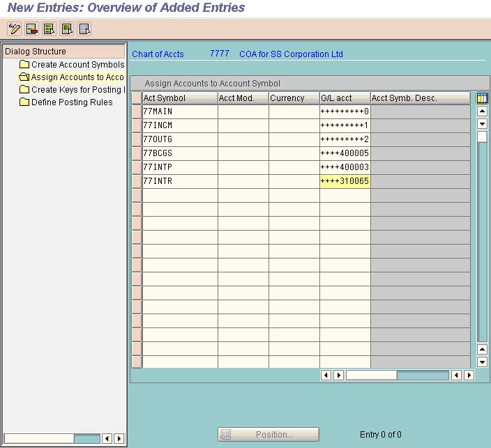Click the Dialog Structure header
Viewport: 491px width, 448px height.
pyautogui.click(x=63, y=51)
